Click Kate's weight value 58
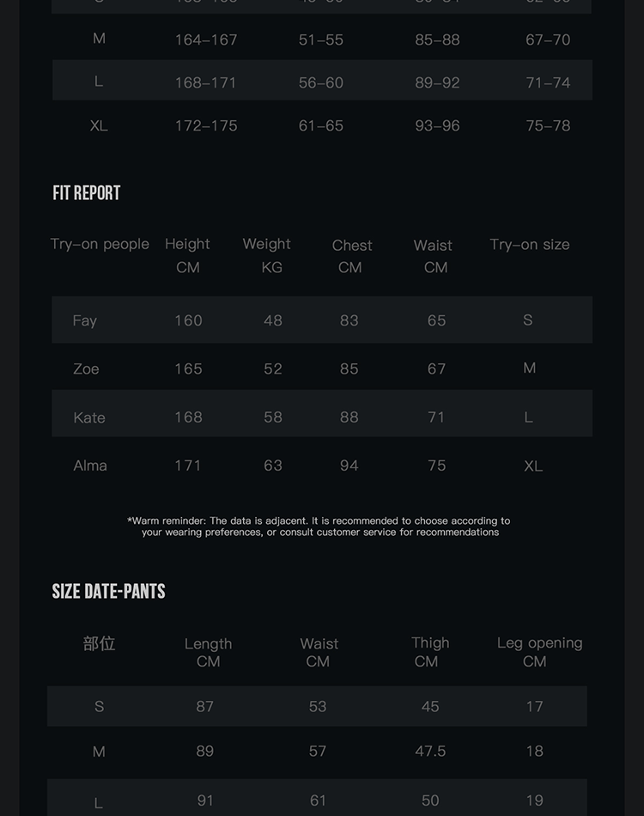The image size is (644, 816). click(273, 417)
